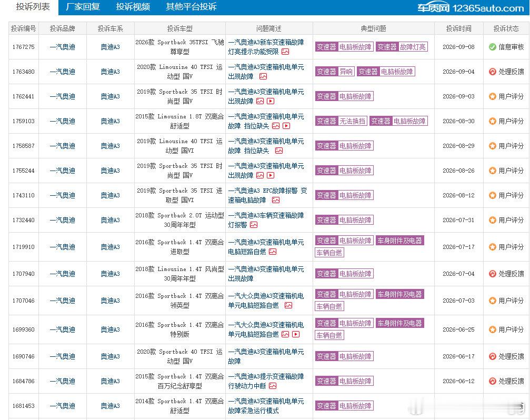Open image icon for complaint 1767275
Screen dimensions: 530x420
coord(285,52)
